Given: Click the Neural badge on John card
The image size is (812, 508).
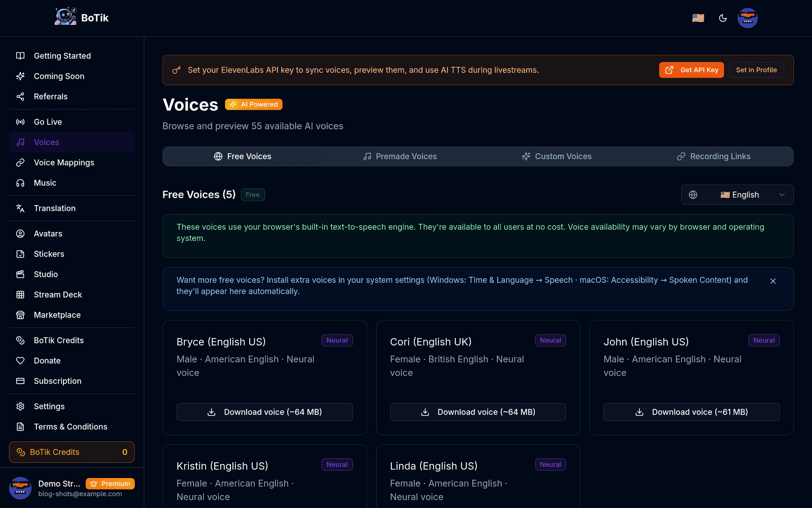Looking at the screenshot, I should pyautogui.click(x=764, y=340).
